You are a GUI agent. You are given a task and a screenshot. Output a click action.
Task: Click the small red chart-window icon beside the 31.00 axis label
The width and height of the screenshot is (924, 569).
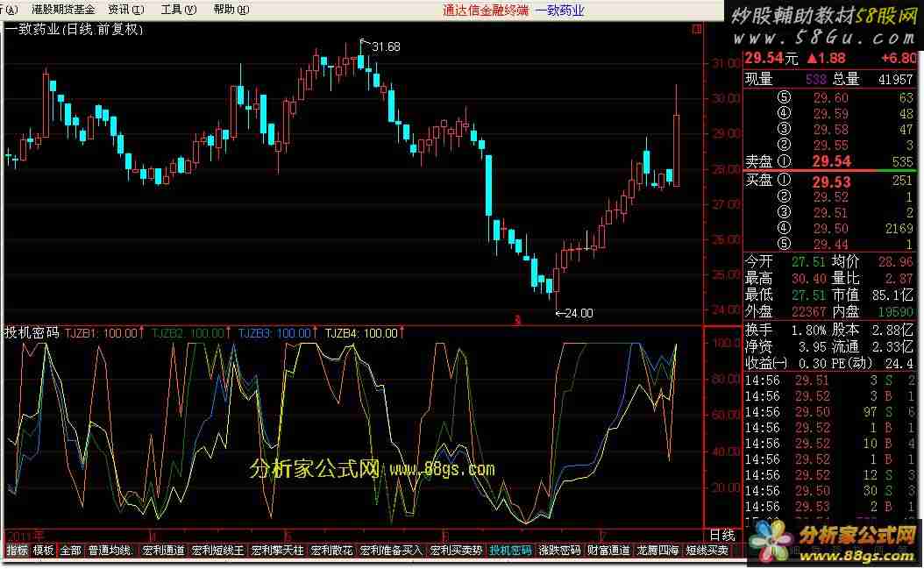click(697, 29)
